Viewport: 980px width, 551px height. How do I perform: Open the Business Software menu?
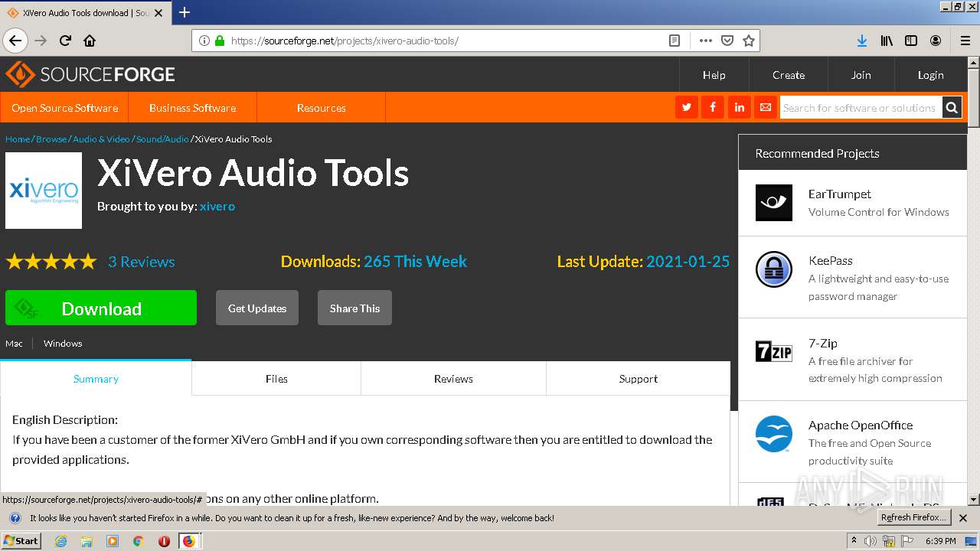192,108
